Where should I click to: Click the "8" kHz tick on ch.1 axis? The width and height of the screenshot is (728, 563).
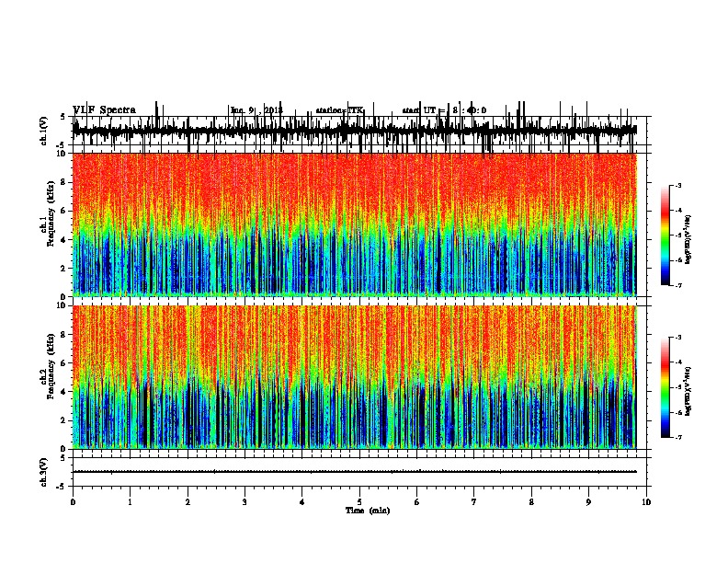tap(64, 182)
